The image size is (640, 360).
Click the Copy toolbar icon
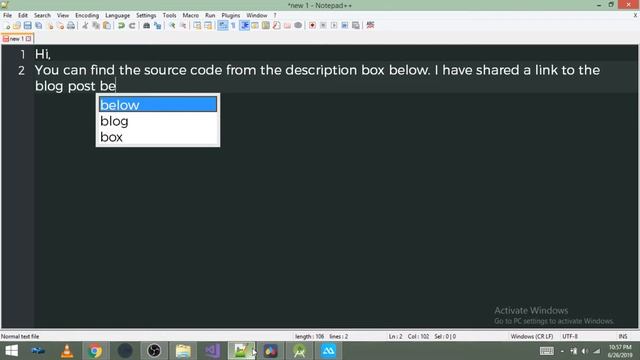pos(96,25)
